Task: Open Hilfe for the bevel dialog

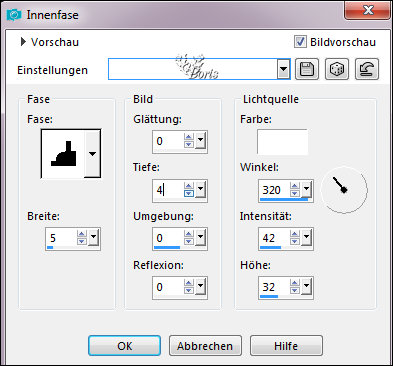Action: click(x=286, y=346)
